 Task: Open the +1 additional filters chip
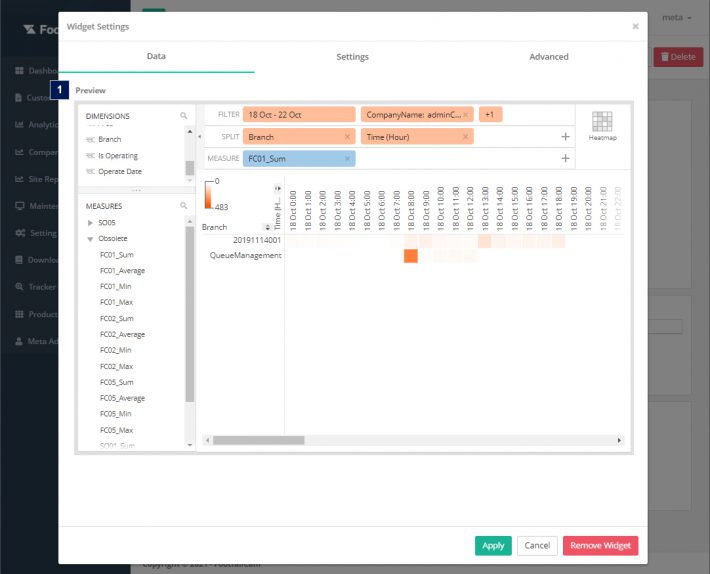(490, 115)
